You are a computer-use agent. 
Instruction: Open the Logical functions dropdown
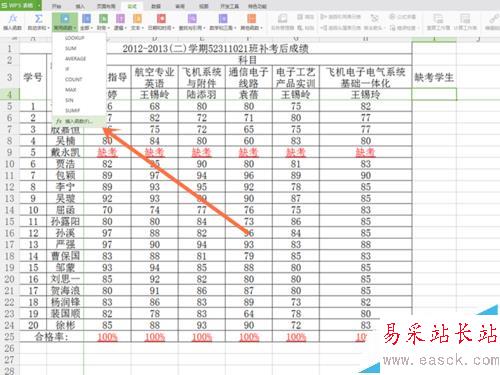[120, 22]
